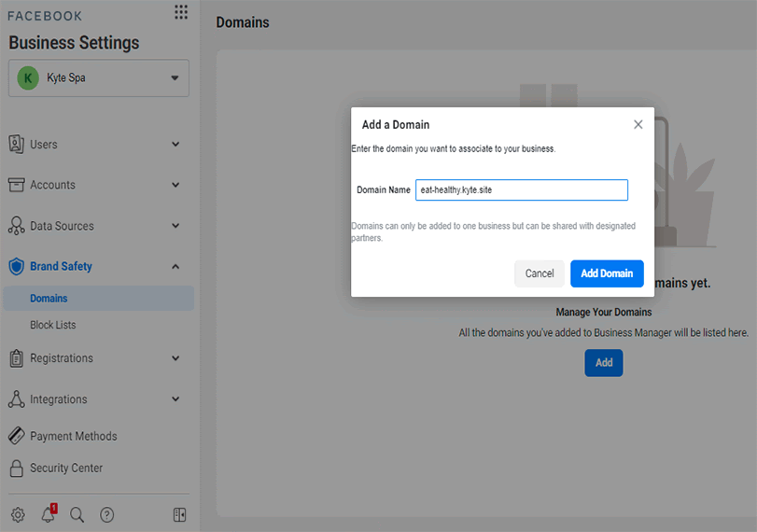
Task: Close the Add a Domain dialog
Action: (638, 124)
